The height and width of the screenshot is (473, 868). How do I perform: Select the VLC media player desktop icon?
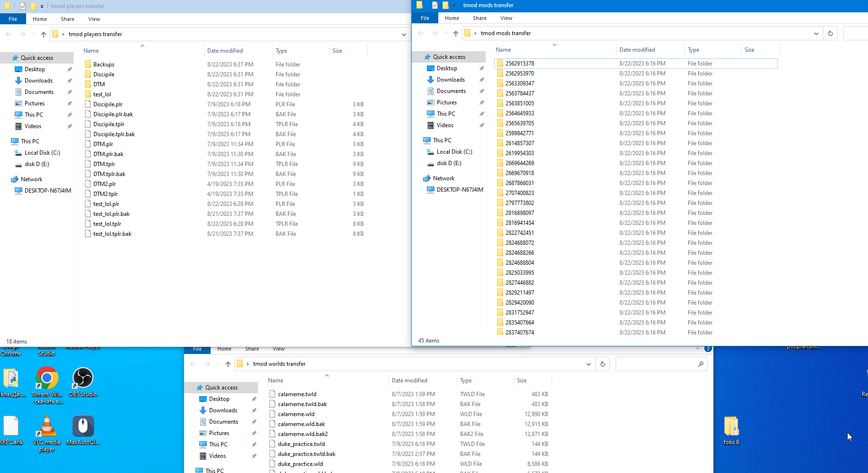pos(46,434)
